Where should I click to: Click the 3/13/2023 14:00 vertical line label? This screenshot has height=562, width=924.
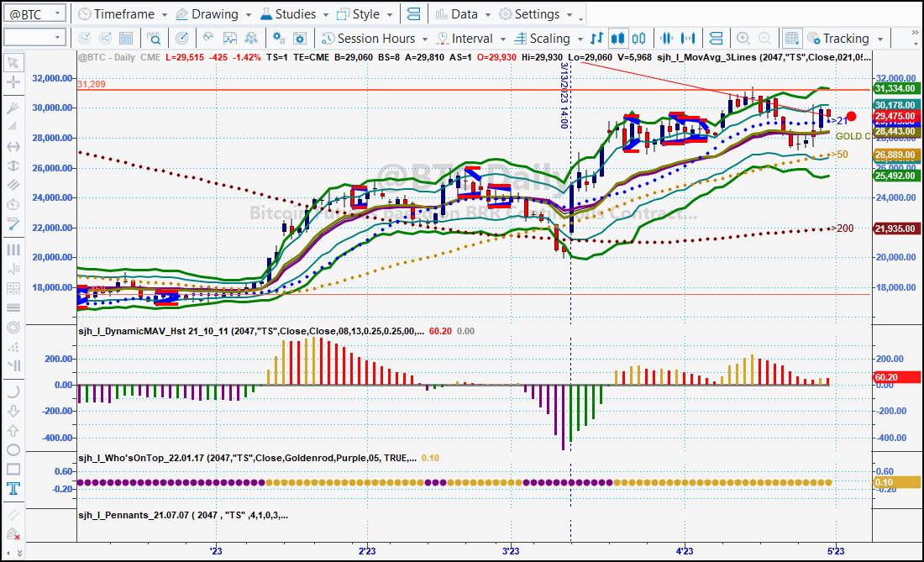point(564,96)
